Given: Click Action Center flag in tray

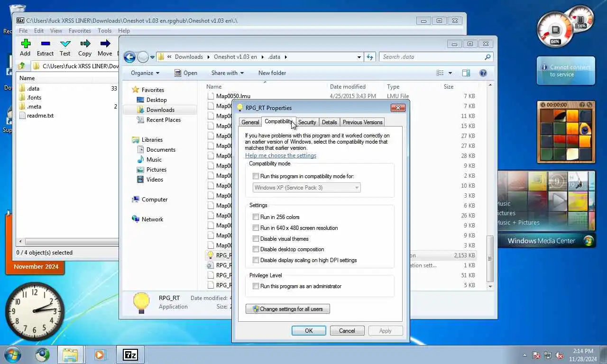Looking at the screenshot, I should click(x=536, y=355).
